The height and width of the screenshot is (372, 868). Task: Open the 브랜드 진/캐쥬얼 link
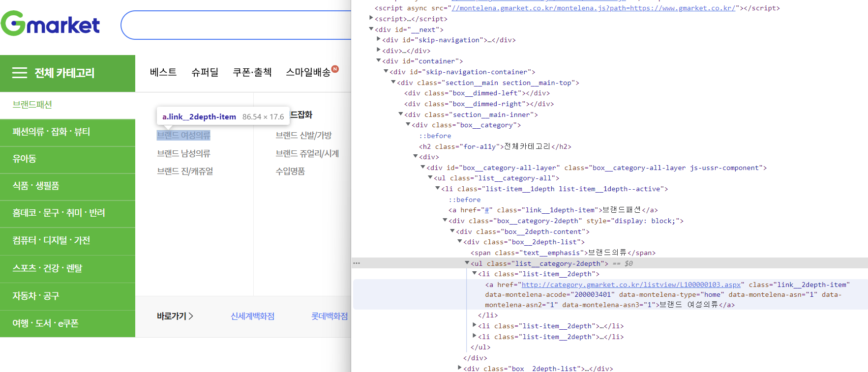pyautogui.click(x=185, y=171)
